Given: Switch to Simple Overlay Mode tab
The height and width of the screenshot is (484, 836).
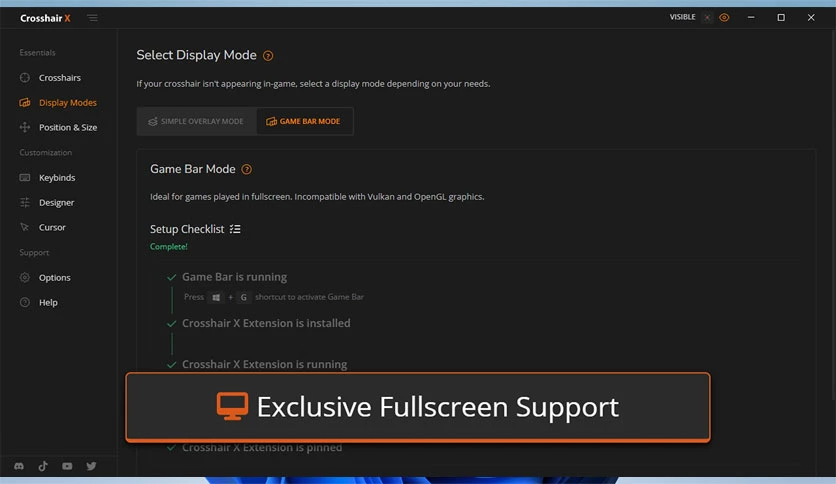Looking at the screenshot, I should [x=196, y=122].
